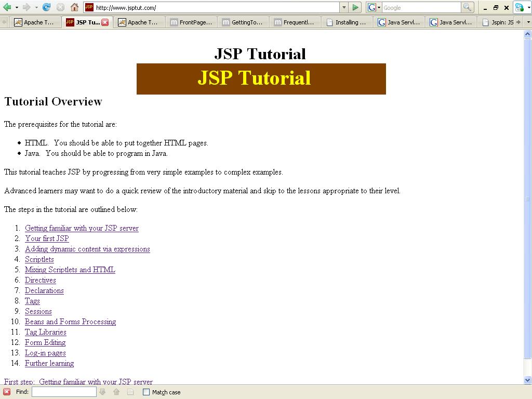
Task: Switch to the GettingTo... tab
Action: tap(243, 22)
